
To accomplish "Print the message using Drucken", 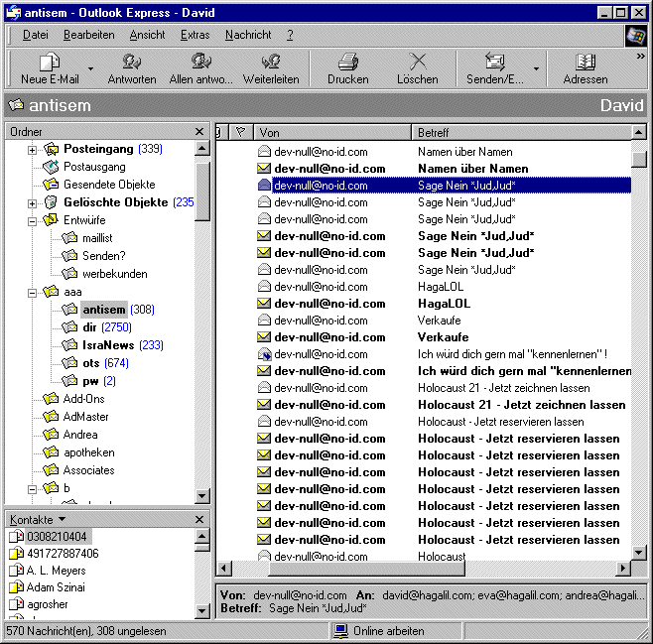I will pos(347,63).
